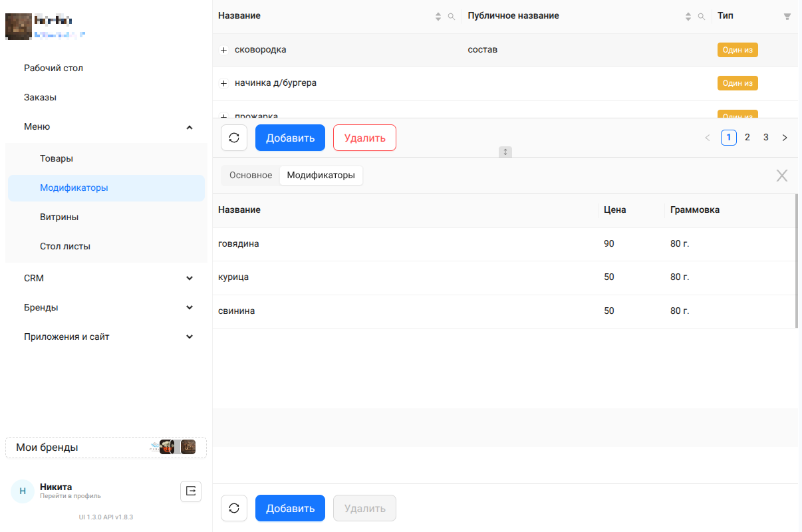Expand the CRM sidebar section
The width and height of the screenshot is (802, 532).
tap(190, 278)
